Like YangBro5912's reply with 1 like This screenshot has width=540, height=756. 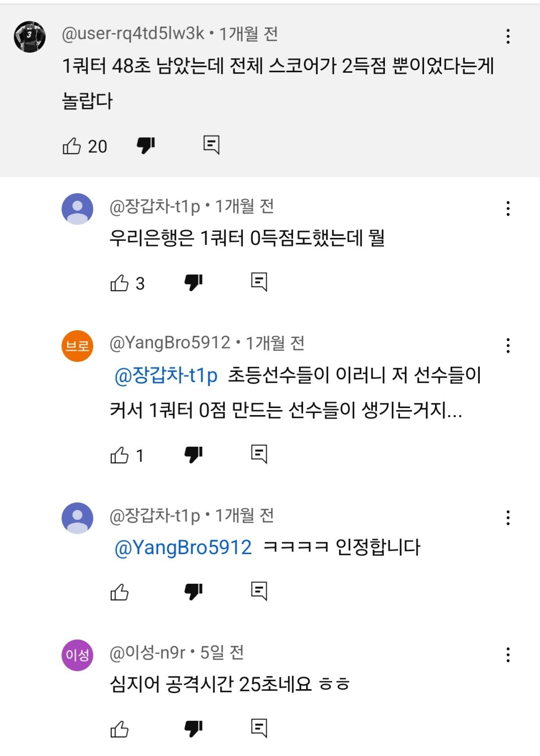click(x=119, y=455)
